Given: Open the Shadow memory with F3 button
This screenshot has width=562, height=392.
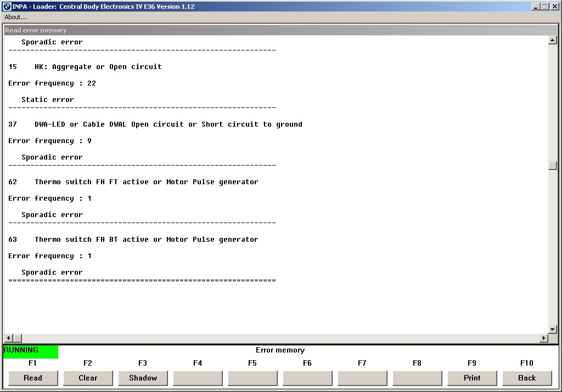Looking at the screenshot, I should (x=143, y=378).
